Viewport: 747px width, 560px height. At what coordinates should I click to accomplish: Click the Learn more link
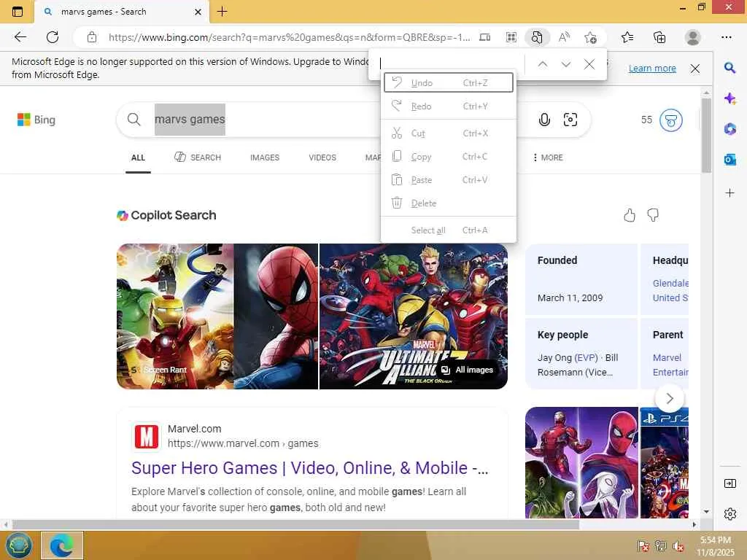652,69
